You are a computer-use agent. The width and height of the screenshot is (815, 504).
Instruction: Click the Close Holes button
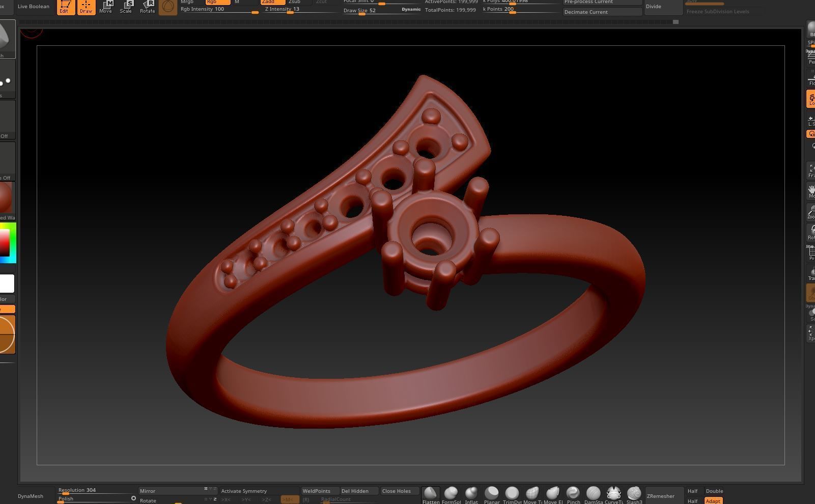click(x=400, y=491)
